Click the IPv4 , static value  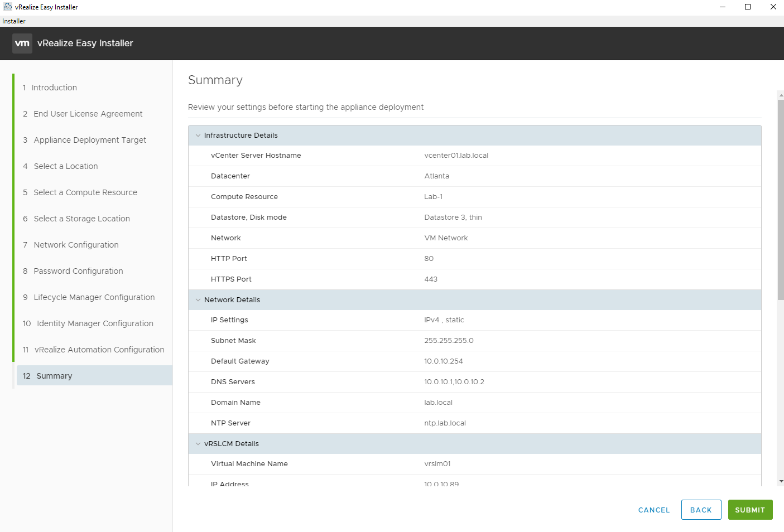[x=444, y=320]
